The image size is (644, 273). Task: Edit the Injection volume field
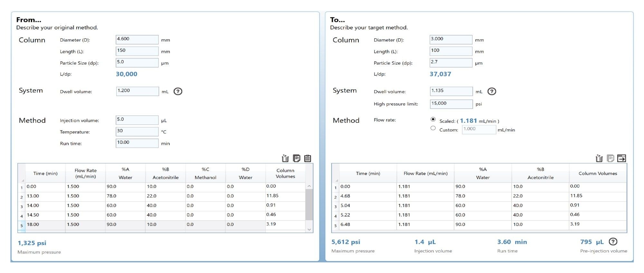(137, 120)
